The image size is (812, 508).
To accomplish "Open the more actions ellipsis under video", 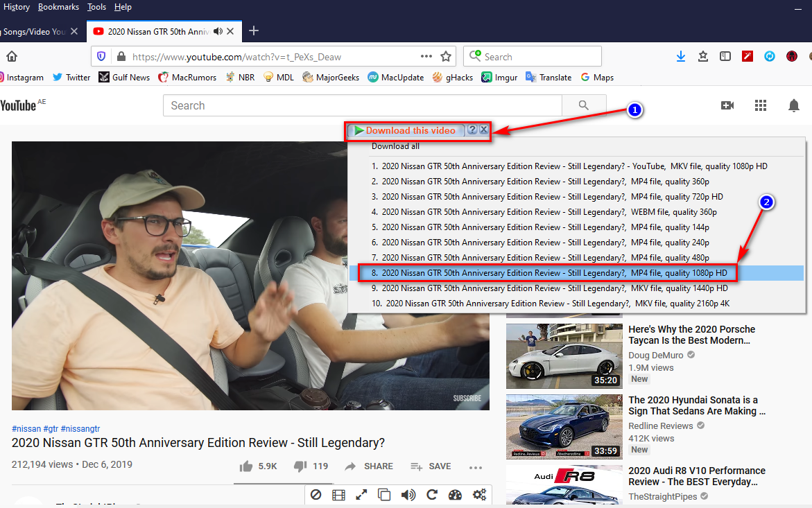I will pos(476,467).
